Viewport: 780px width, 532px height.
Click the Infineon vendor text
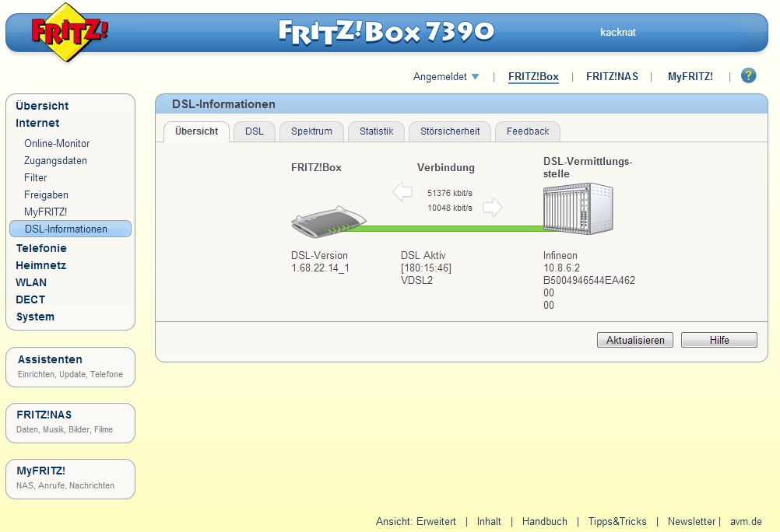point(560,256)
